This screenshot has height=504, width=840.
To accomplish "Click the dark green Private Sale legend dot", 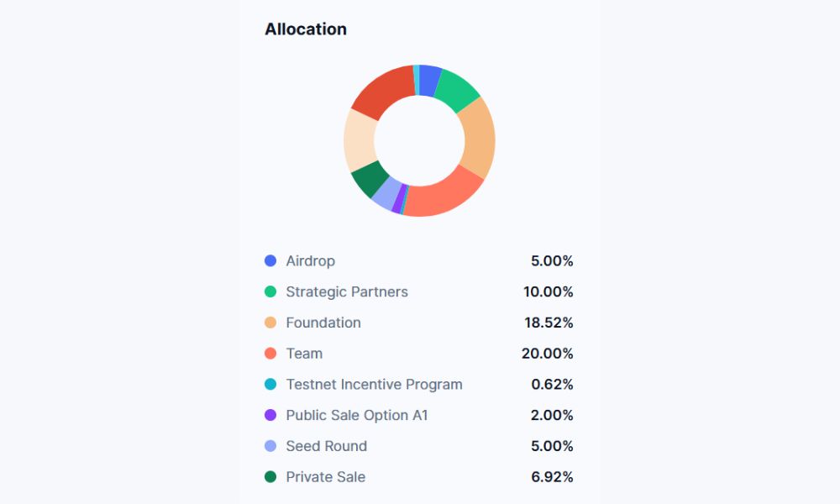I will point(270,477).
